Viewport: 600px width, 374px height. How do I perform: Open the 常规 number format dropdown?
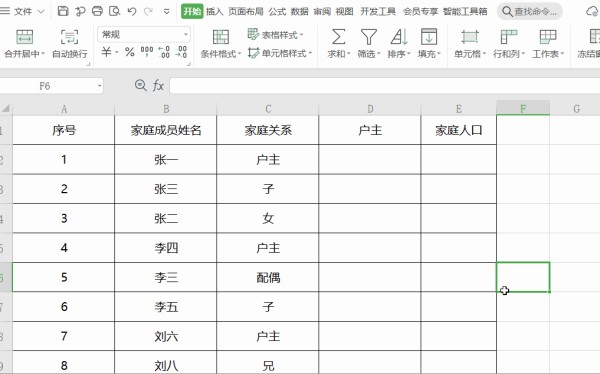click(x=144, y=34)
